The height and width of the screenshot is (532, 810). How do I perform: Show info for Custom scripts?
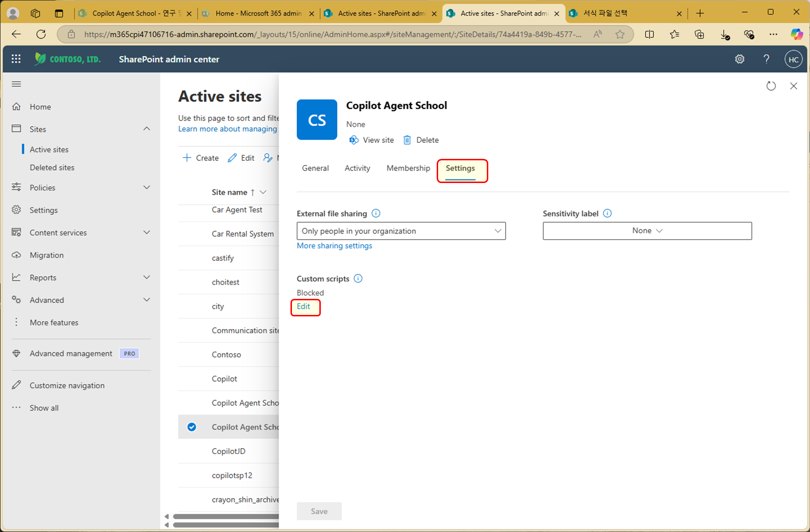click(x=358, y=279)
